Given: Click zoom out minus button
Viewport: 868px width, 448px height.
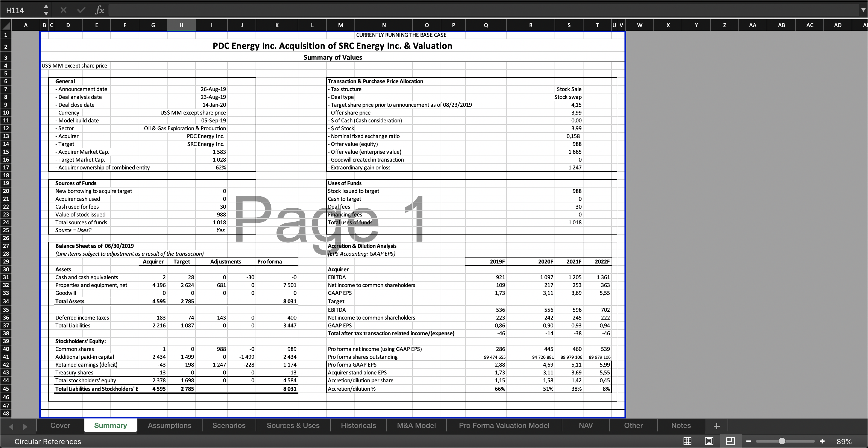Looking at the screenshot, I should pos(748,441).
